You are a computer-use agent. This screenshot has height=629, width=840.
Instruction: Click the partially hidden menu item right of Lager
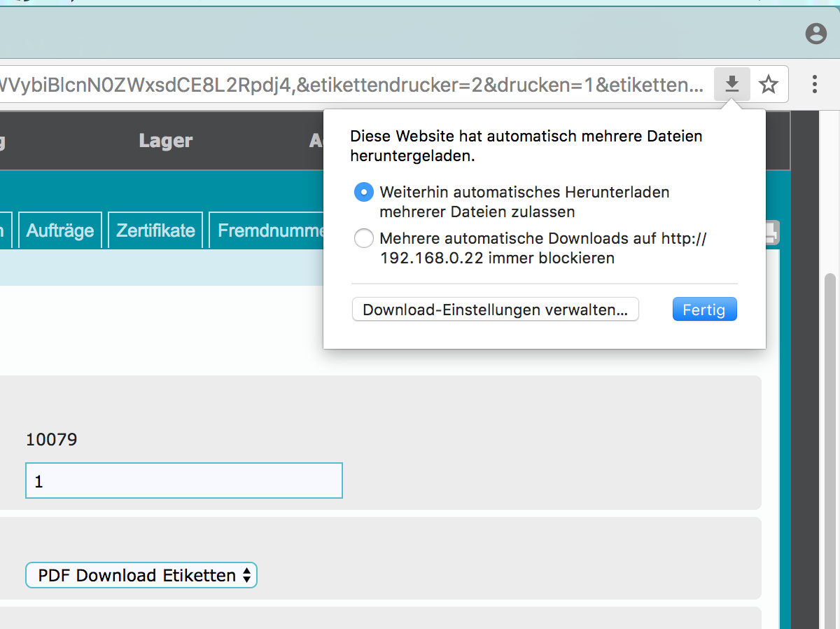316,141
